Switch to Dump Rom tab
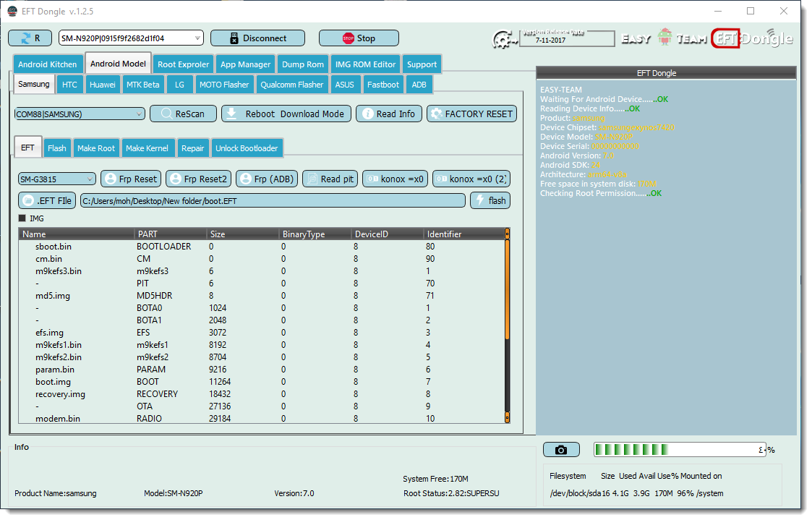The image size is (812, 520). coord(303,65)
